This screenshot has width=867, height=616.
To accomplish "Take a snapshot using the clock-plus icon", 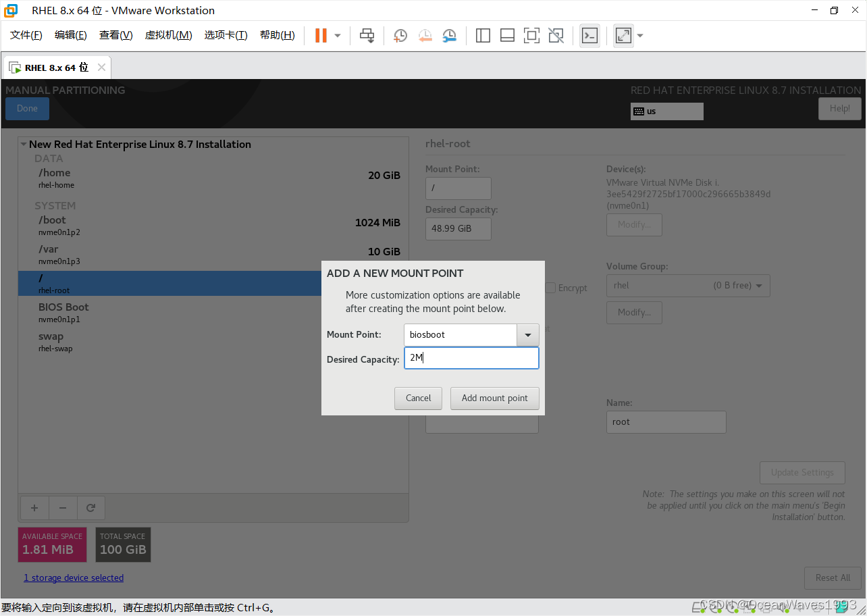I will coord(400,36).
